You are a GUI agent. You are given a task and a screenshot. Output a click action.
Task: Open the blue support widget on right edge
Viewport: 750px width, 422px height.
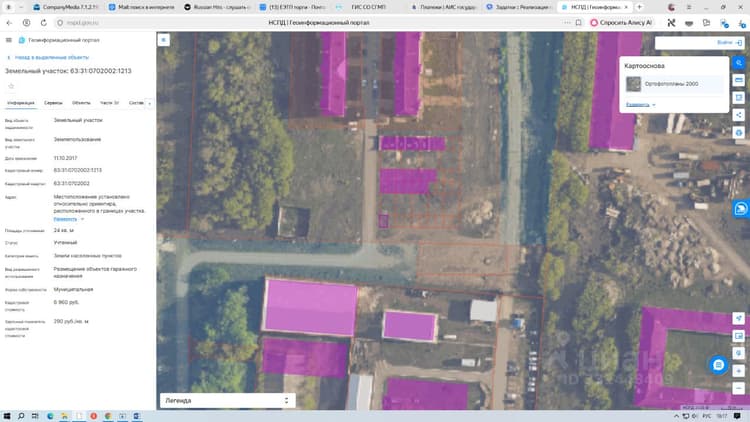[741, 209]
